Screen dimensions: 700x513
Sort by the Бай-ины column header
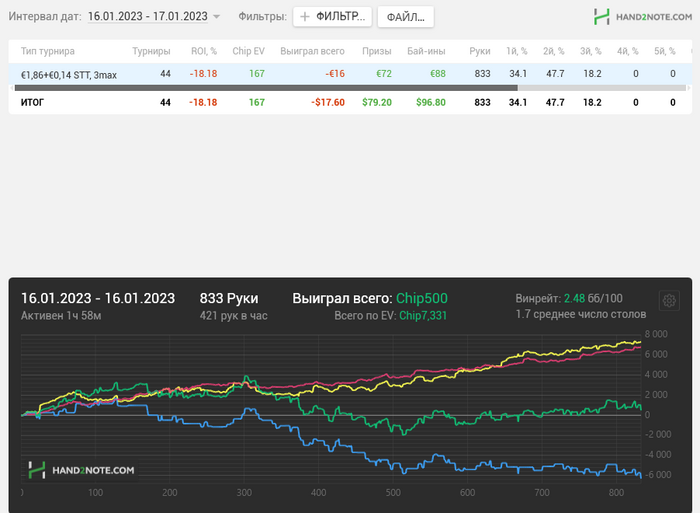pyautogui.click(x=426, y=51)
